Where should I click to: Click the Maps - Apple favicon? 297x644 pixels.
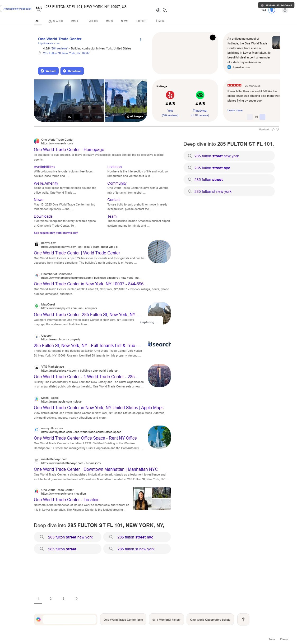37,399
